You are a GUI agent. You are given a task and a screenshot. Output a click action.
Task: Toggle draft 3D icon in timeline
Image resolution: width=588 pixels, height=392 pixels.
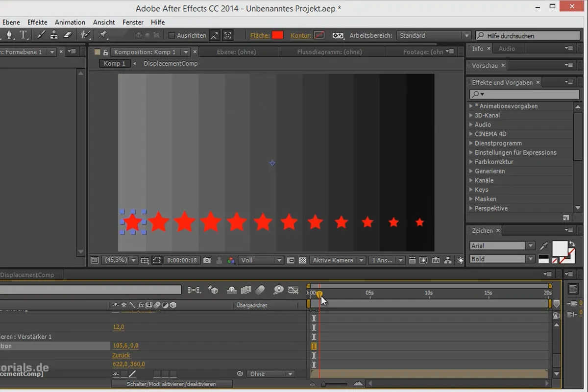213,290
